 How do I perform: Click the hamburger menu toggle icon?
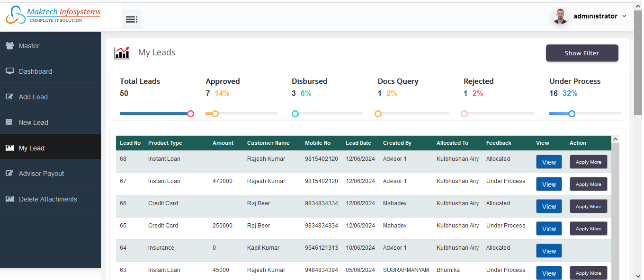click(131, 19)
